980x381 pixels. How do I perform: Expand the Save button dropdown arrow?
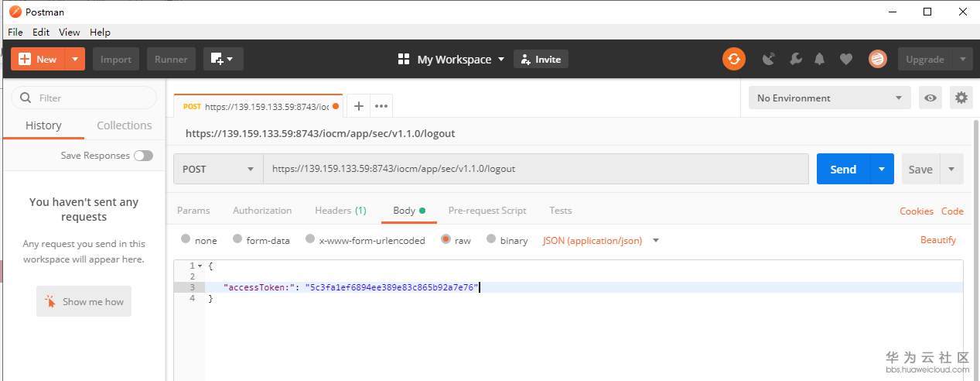[x=951, y=169]
